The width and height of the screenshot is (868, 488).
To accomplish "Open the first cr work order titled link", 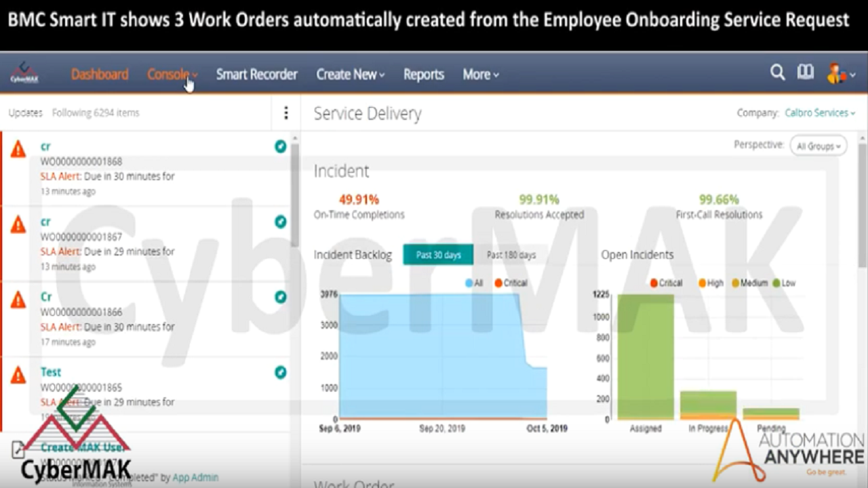I will pyautogui.click(x=45, y=146).
